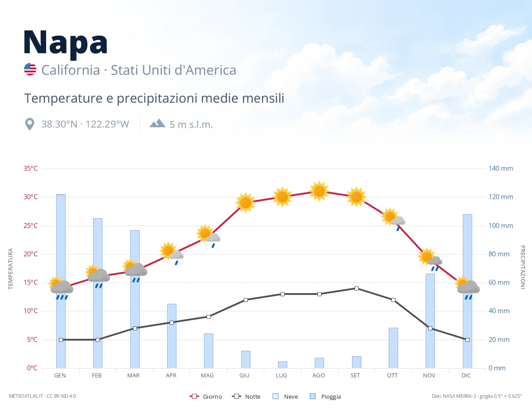Click the mountain elevation icon
532x408 pixels.
tap(157, 123)
